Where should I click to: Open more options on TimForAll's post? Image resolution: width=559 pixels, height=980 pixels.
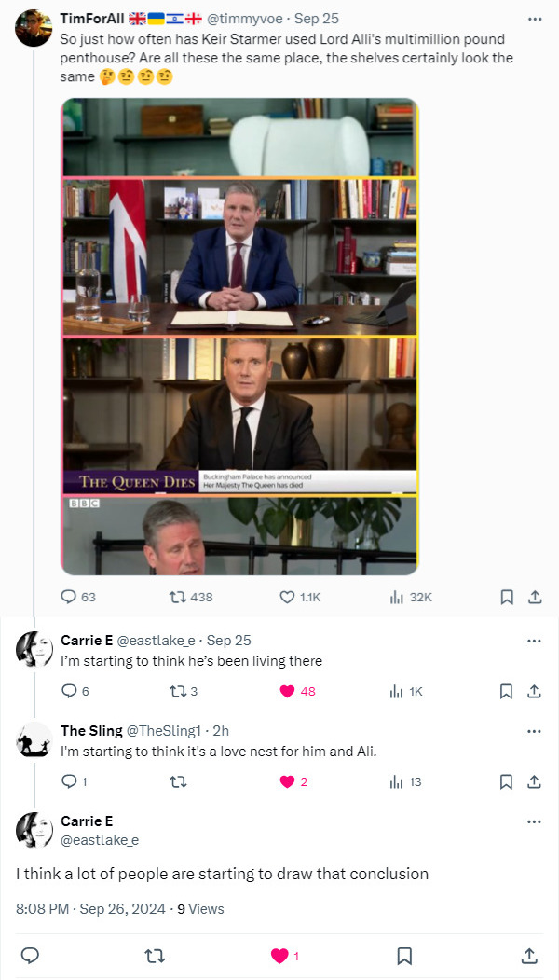(534, 19)
